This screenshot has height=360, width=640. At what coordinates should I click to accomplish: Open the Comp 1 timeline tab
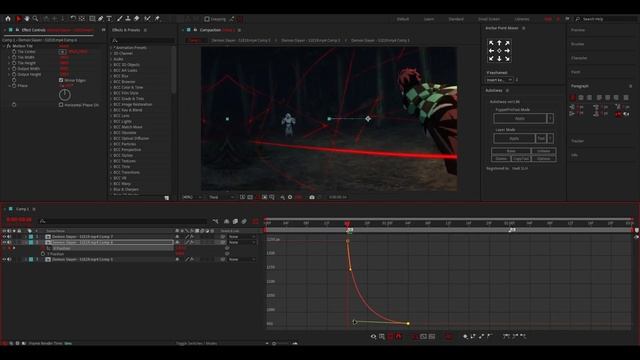tap(22, 209)
